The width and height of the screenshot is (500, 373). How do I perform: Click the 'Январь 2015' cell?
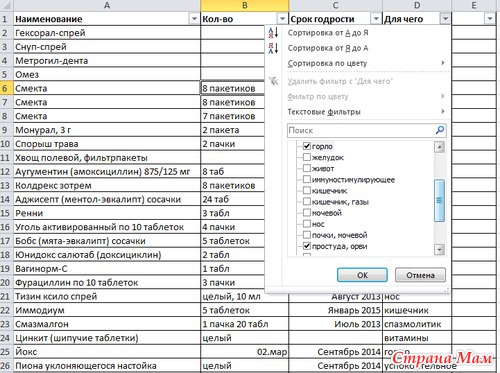336,310
